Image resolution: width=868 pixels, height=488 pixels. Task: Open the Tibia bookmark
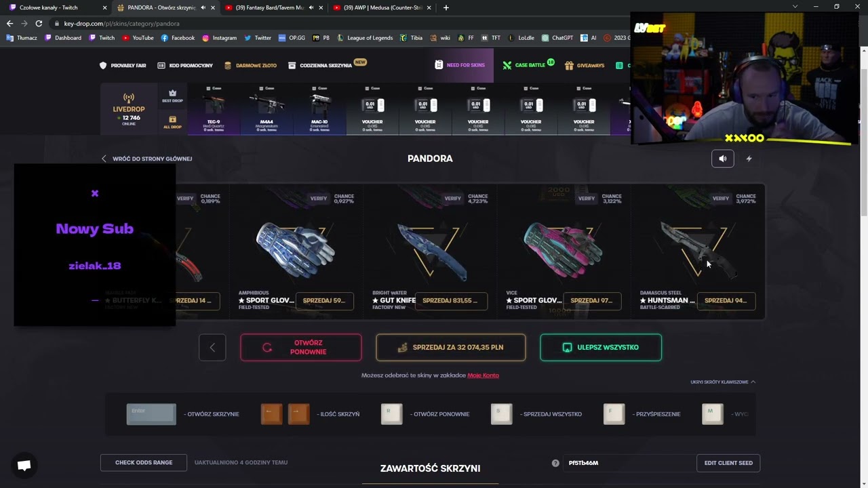411,38
